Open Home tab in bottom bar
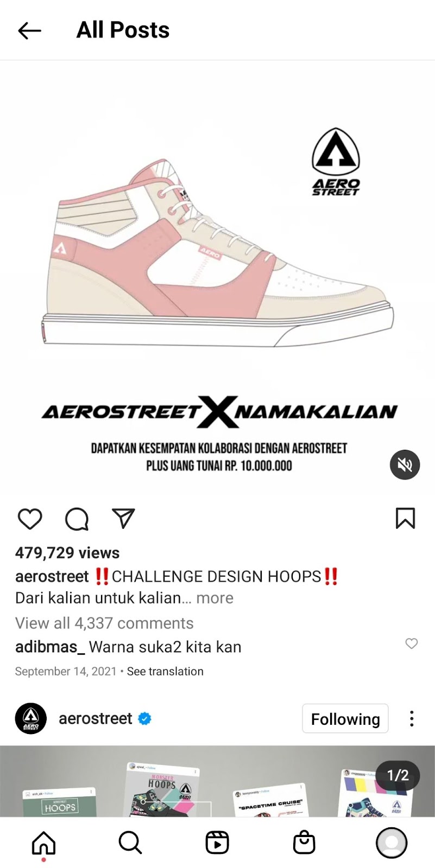Image resolution: width=435 pixels, height=868 pixels. point(44,843)
